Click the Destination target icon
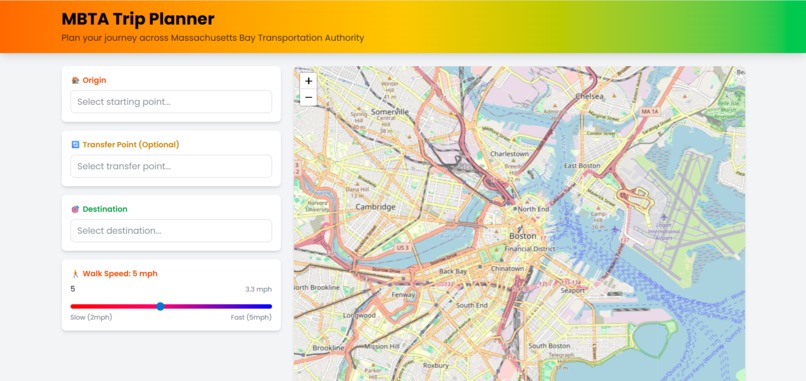 (x=76, y=209)
